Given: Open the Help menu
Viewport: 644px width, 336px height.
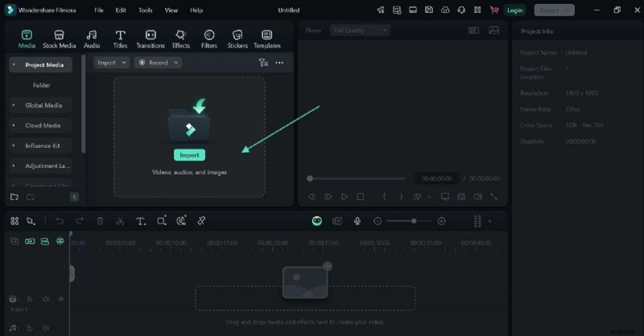Looking at the screenshot, I should pos(196,10).
